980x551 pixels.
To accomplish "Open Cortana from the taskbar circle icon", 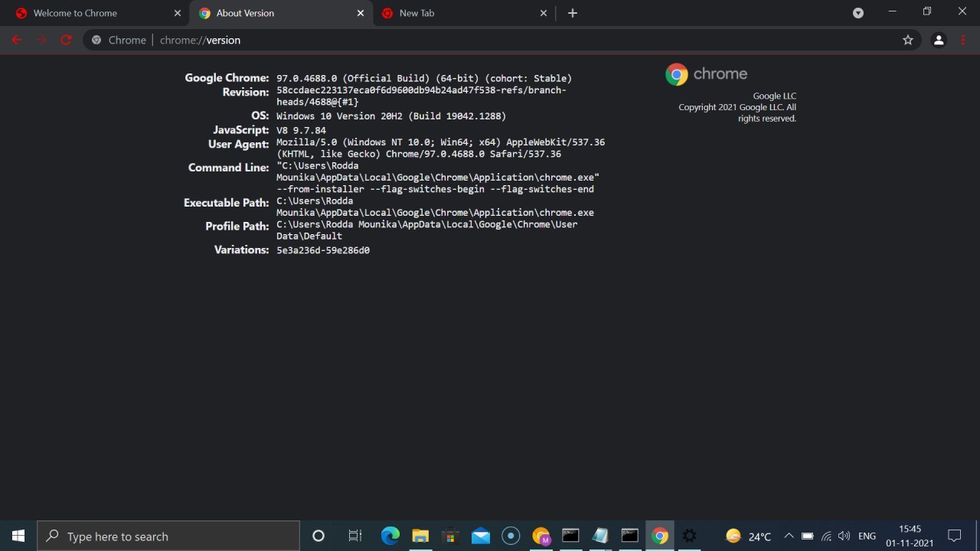I will click(318, 536).
